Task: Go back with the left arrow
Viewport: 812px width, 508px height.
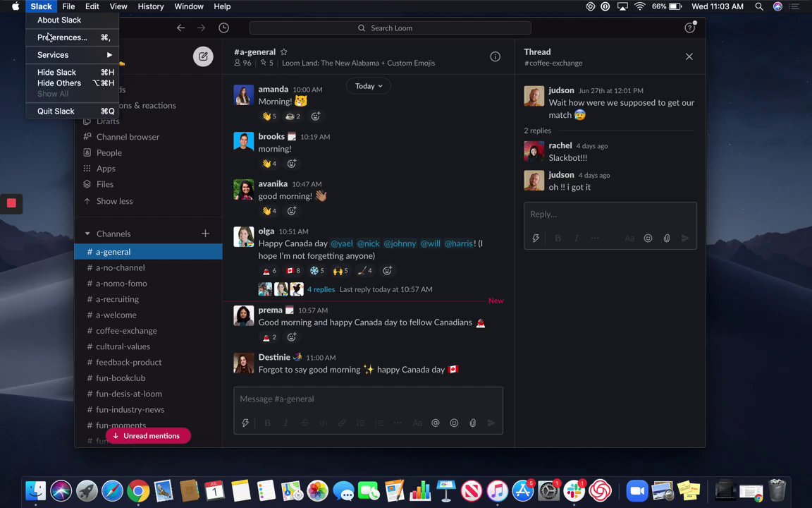Action: point(180,28)
